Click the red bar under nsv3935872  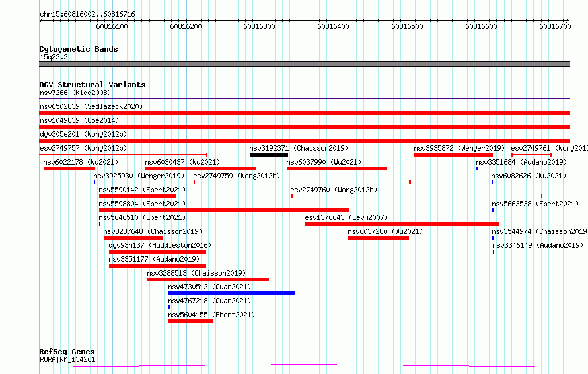point(453,155)
